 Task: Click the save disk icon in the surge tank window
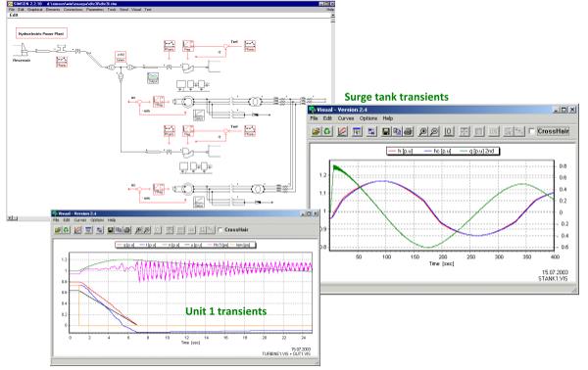tap(385, 131)
